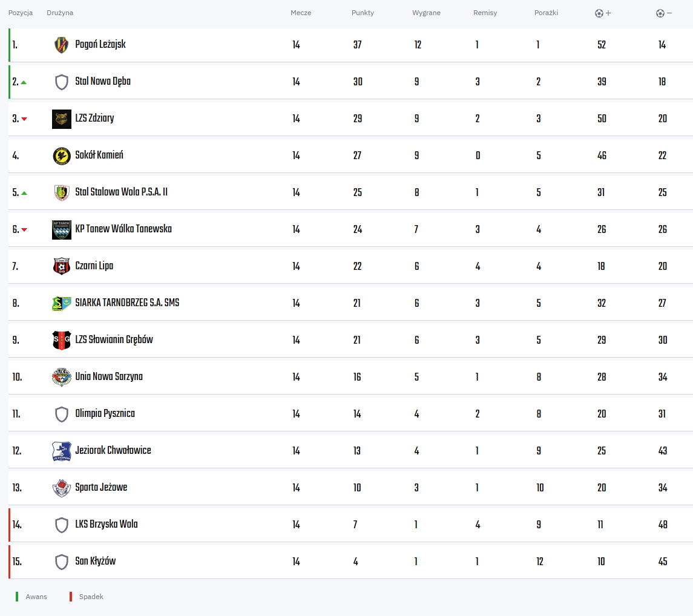Open the LZS Słowianin Grębów team page
Viewport: 693px width, 616px height.
(114, 340)
